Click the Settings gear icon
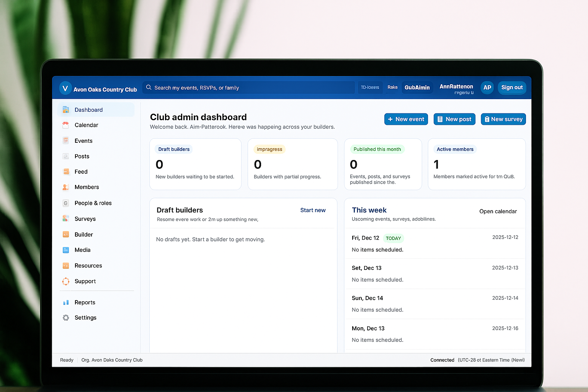588x392 pixels. tap(65, 317)
